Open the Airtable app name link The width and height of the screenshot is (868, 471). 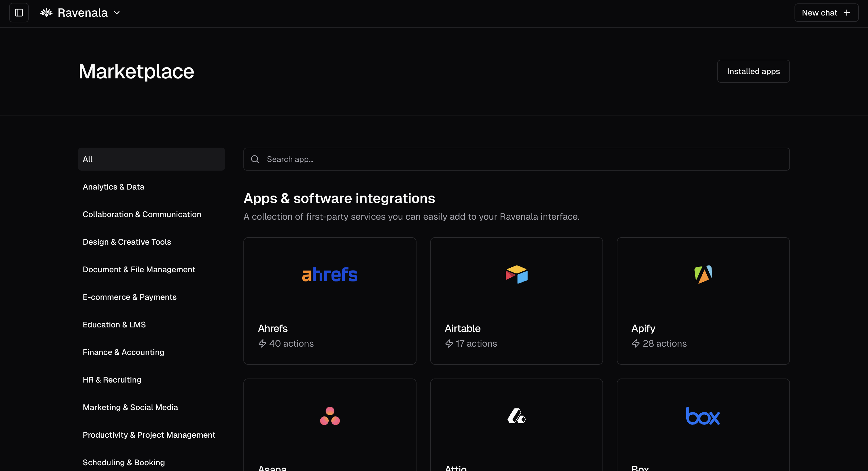[463, 328]
